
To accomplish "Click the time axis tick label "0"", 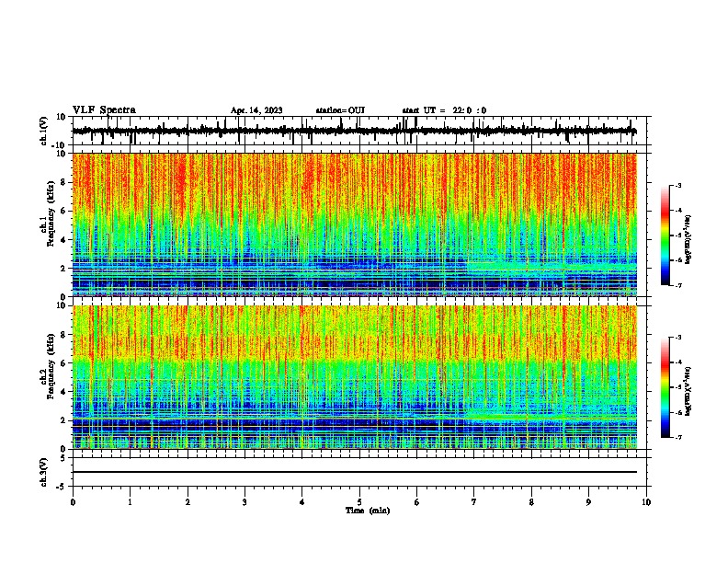I will (x=73, y=502).
